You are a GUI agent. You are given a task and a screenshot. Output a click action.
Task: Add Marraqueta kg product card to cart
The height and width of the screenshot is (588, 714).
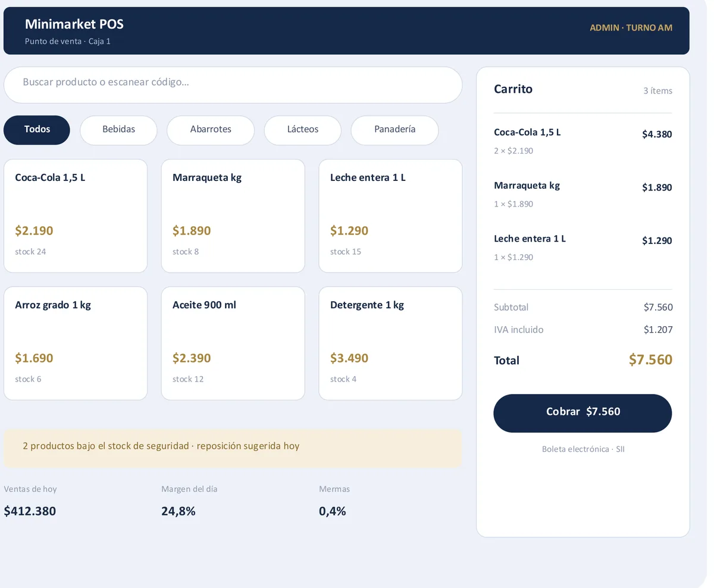(x=233, y=216)
